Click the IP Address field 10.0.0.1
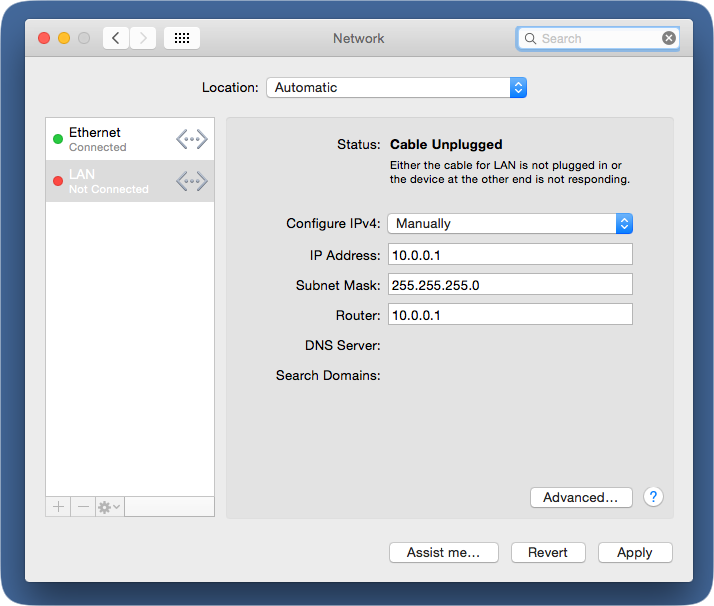The width and height of the screenshot is (714, 606). point(510,254)
